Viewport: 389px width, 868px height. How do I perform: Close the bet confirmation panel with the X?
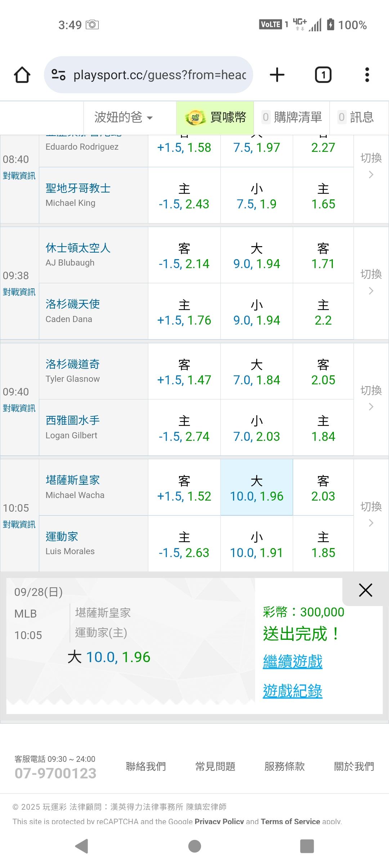click(365, 590)
